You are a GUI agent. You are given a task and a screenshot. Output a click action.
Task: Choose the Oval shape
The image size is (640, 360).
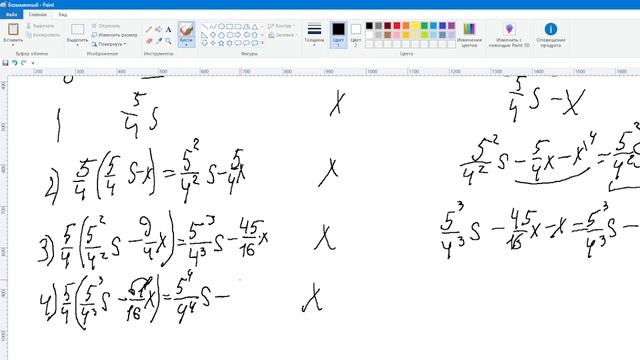point(221,27)
